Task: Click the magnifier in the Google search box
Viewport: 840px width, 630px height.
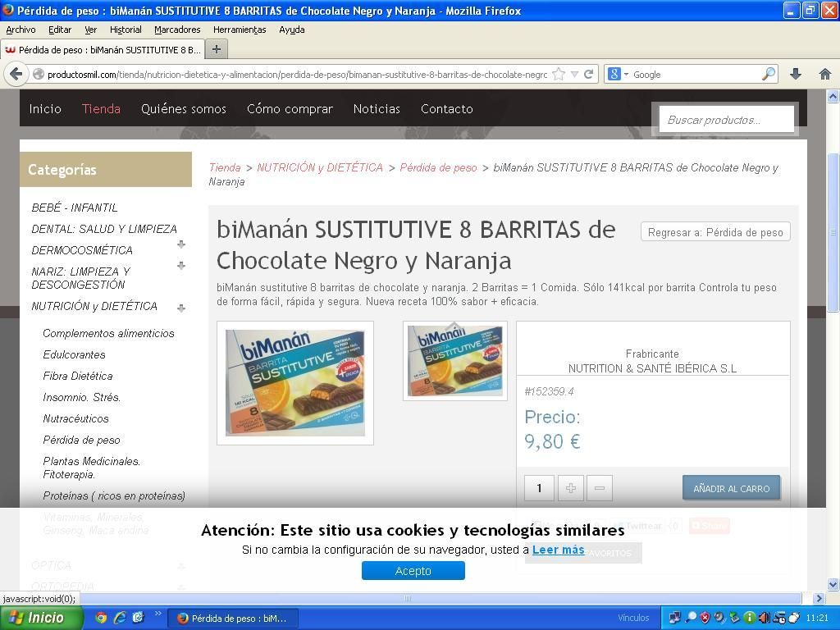Action: [x=769, y=75]
